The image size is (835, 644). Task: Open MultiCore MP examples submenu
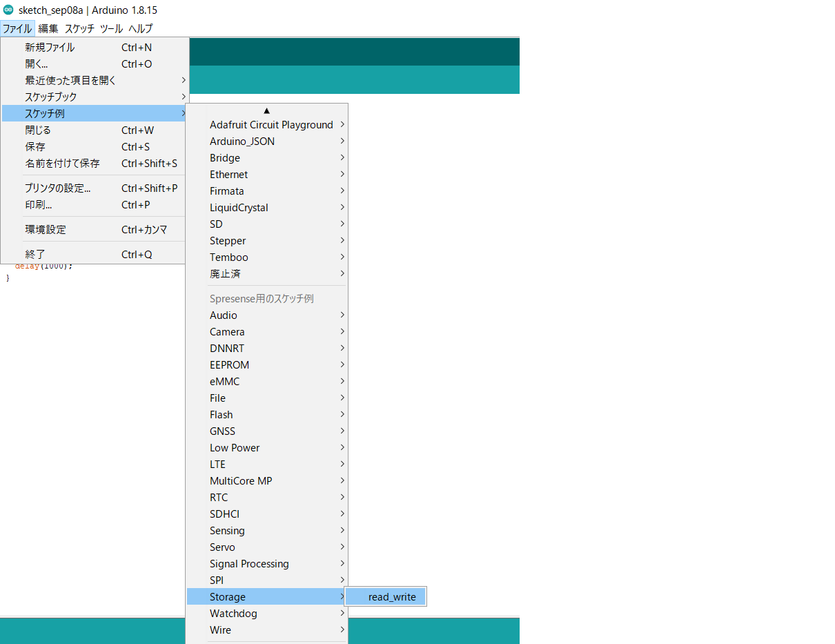click(266, 481)
